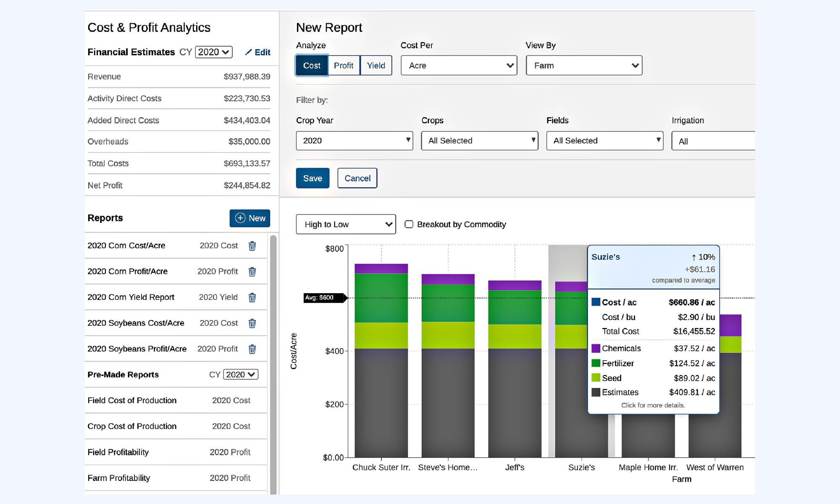Click the Total Costs value $693,133.57
Image resolution: width=840 pixels, height=504 pixels.
[x=247, y=163]
